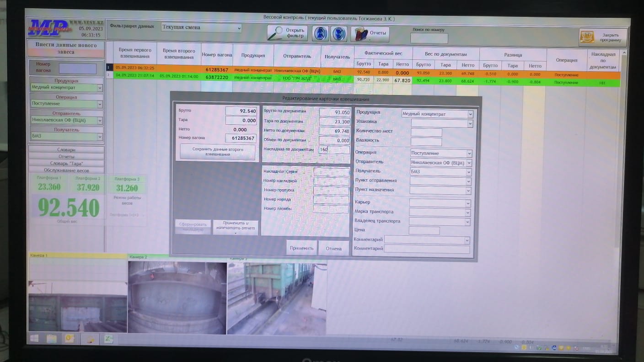Click the Цена field

[424, 231]
